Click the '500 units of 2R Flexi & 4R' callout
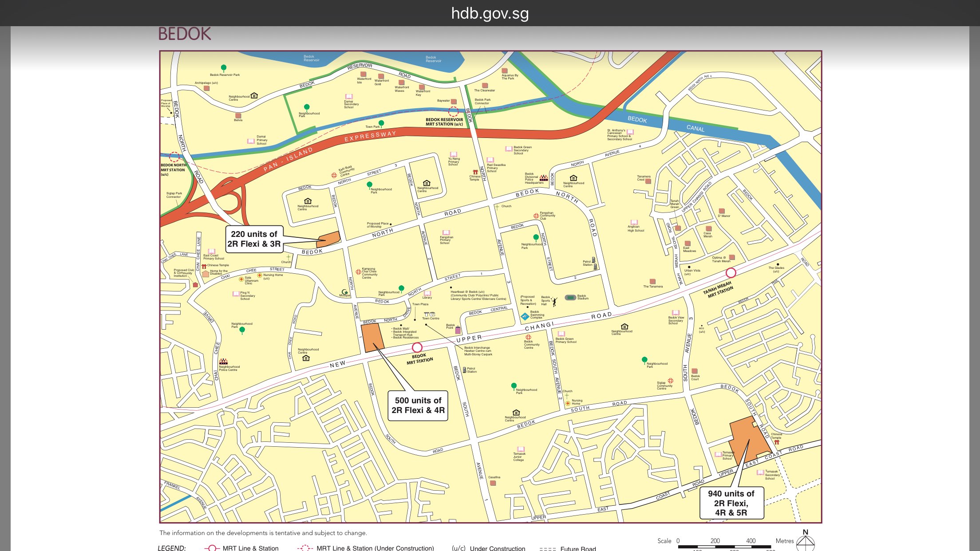This screenshot has height=551, width=980. click(418, 405)
